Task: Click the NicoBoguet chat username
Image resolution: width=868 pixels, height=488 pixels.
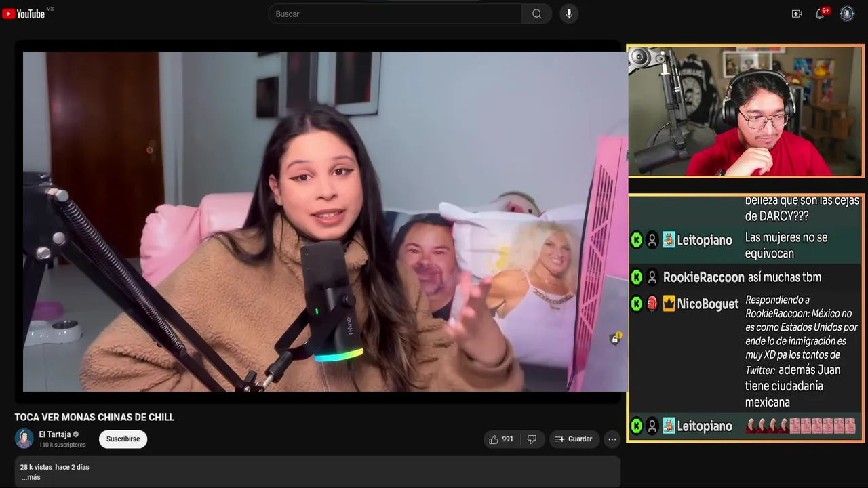Action: 708,304
